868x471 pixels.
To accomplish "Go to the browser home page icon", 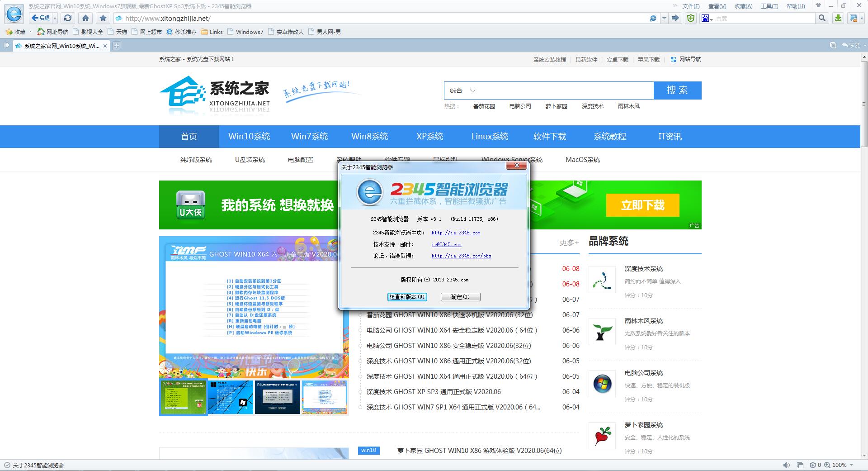I will (85, 18).
